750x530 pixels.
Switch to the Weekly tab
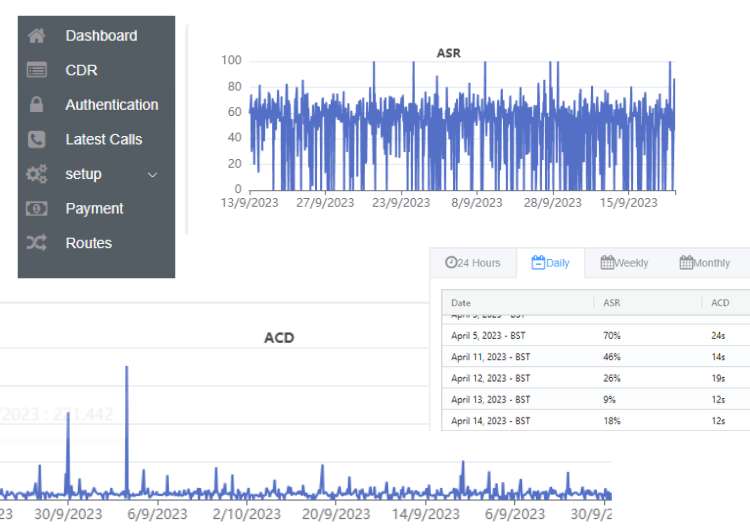[x=624, y=263]
